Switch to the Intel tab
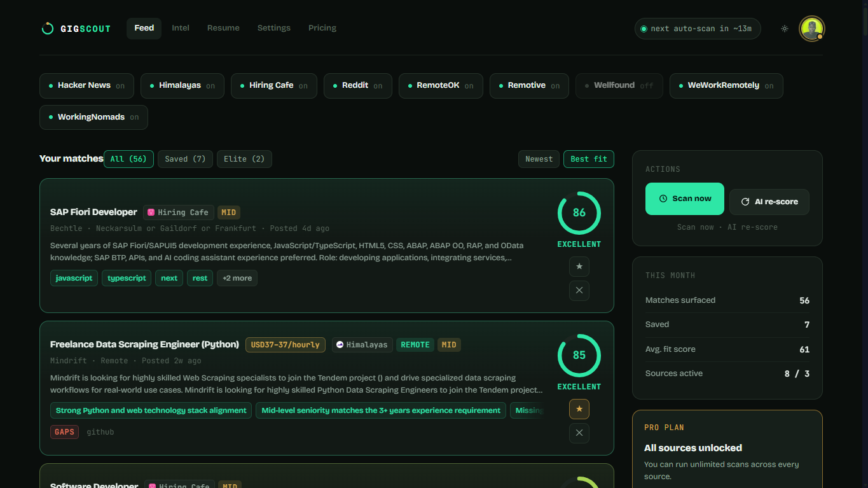868x488 pixels. pos(181,29)
